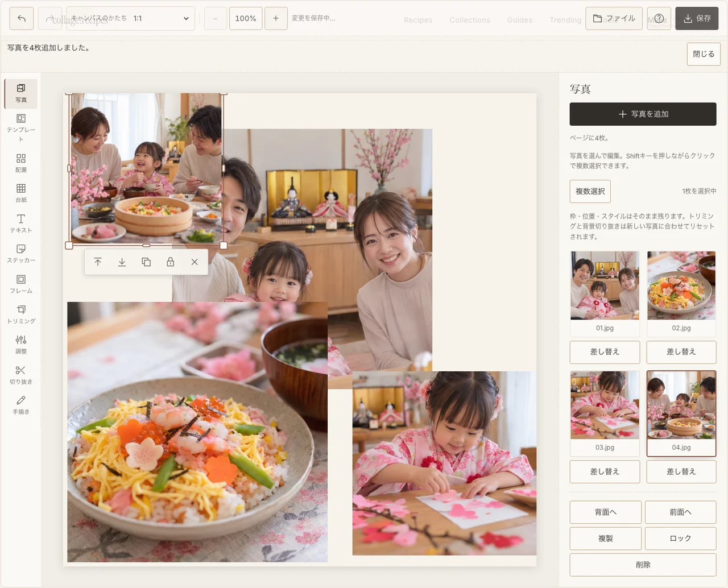Send photo to back in floating toolbar
The image size is (728, 588).
pyautogui.click(x=122, y=262)
